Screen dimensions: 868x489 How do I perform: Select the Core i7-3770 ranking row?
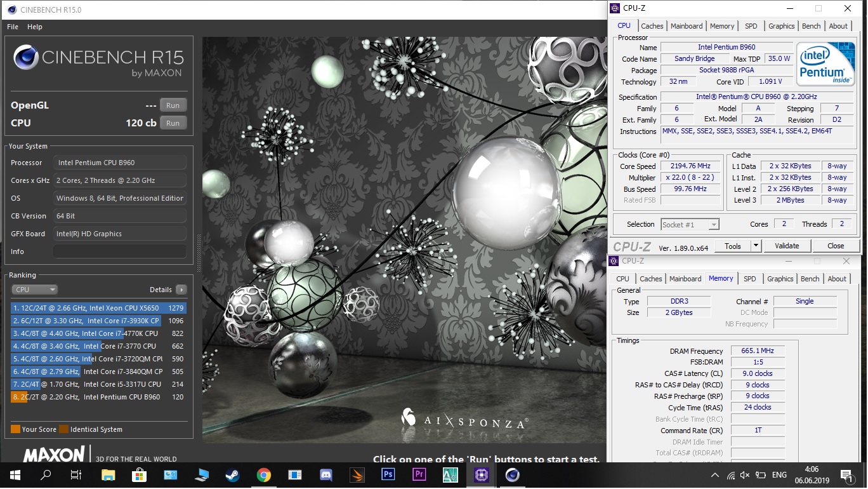tap(98, 346)
